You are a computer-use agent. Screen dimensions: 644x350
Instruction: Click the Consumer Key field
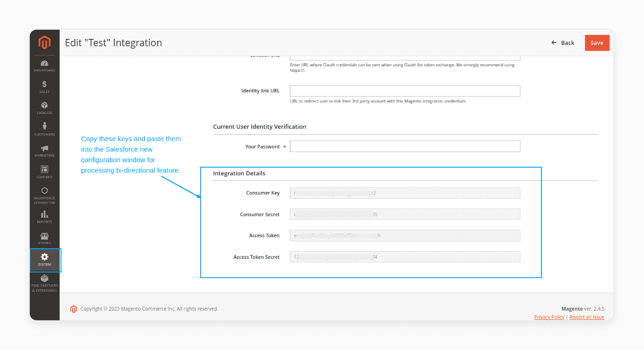(405, 193)
